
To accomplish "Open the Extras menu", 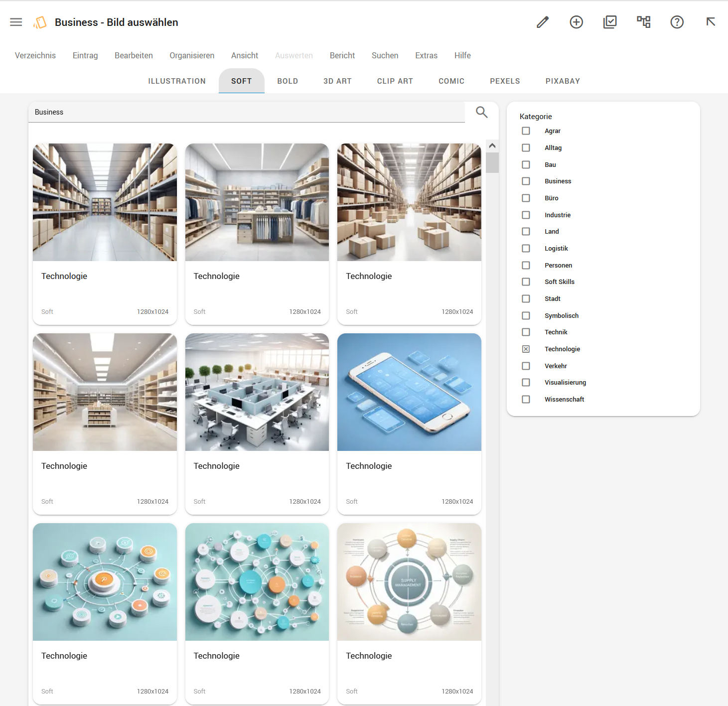I will click(427, 55).
